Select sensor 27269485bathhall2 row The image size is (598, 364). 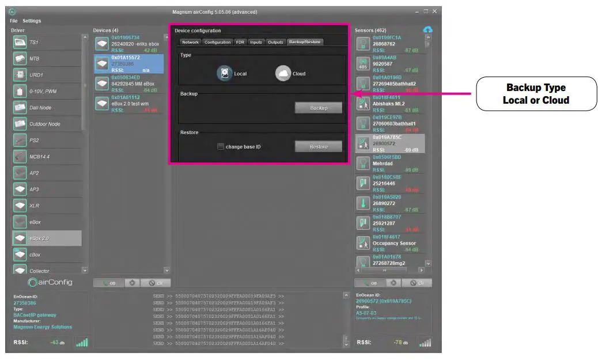[x=390, y=84]
